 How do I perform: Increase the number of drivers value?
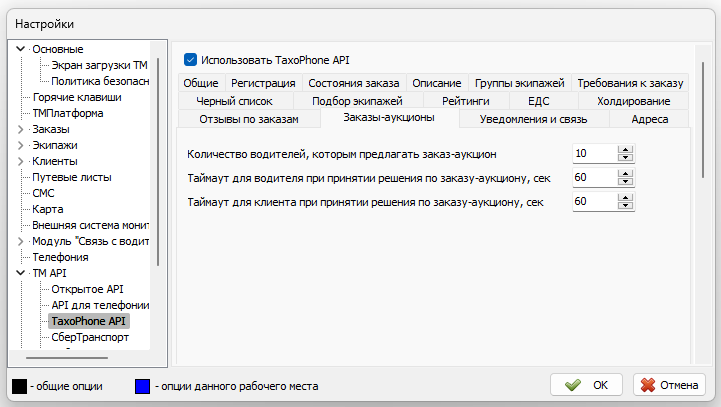[625, 149]
